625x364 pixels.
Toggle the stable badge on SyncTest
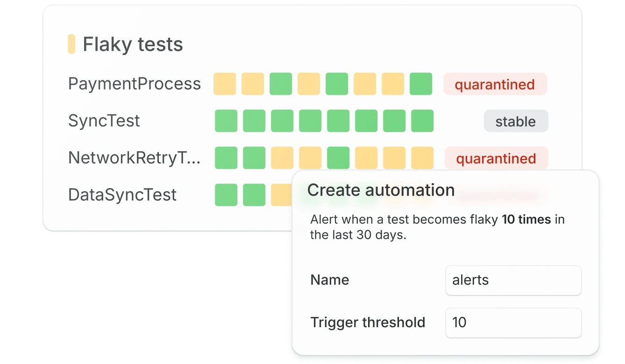click(x=516, y=121)
